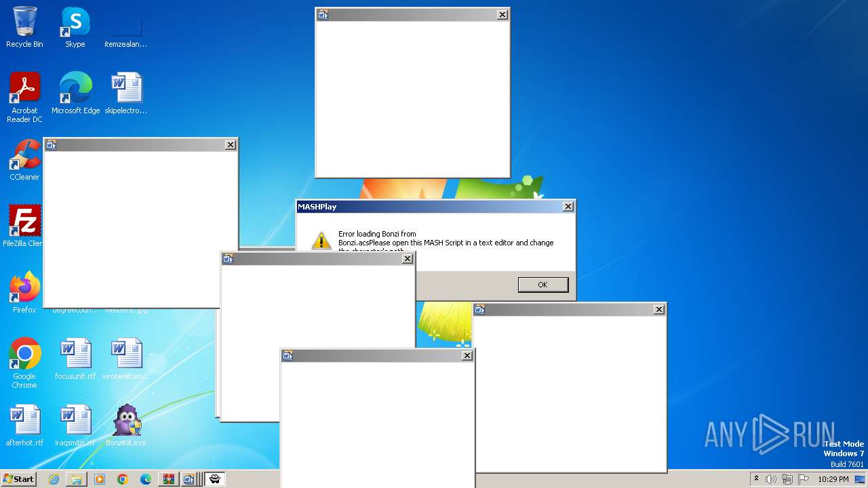Viewport: 868px width, 488px height.
Task: Select the Firefox desktop shortcut
Action: (24, 293)
